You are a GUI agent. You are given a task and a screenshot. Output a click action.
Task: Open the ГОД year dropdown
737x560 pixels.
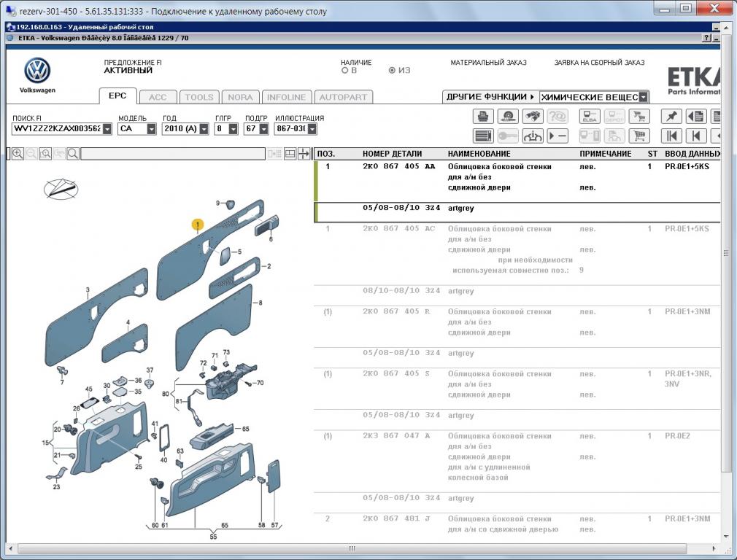[x=204, y=129]
